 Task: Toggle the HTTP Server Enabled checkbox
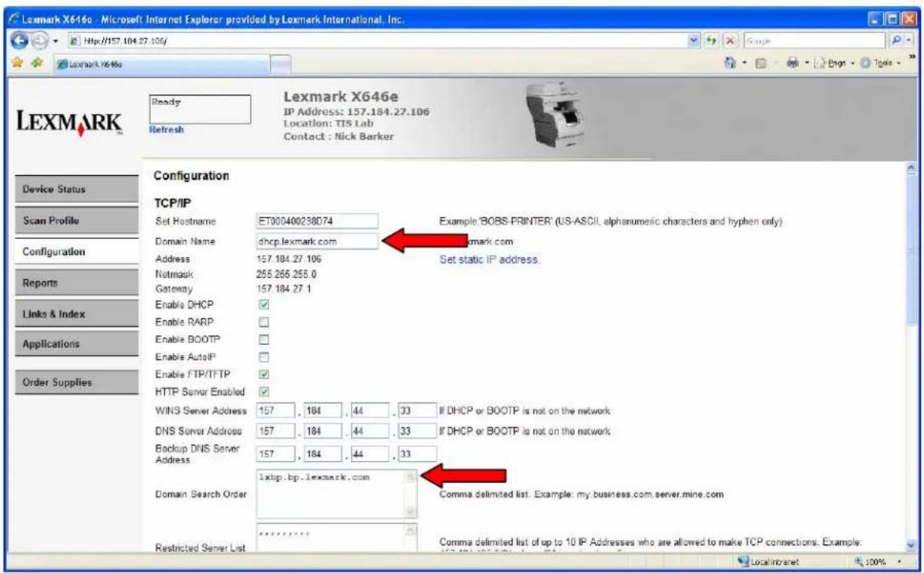[264, 392]
